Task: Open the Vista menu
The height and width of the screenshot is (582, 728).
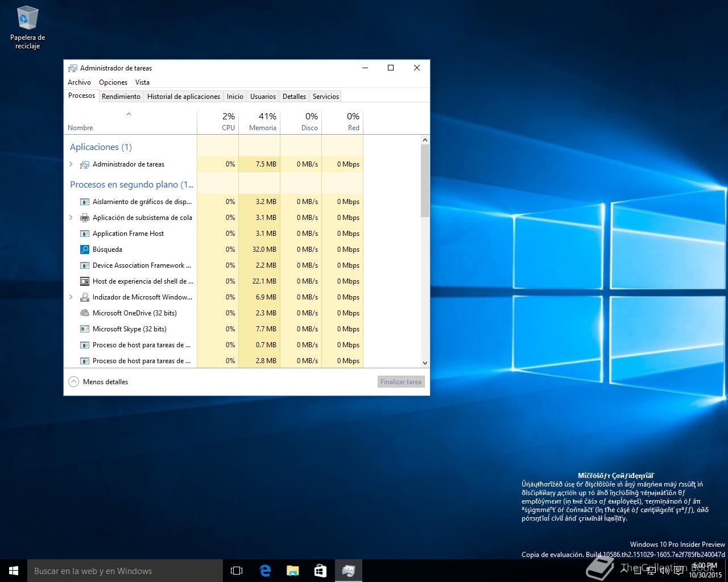Action: [x=142, y=82]
